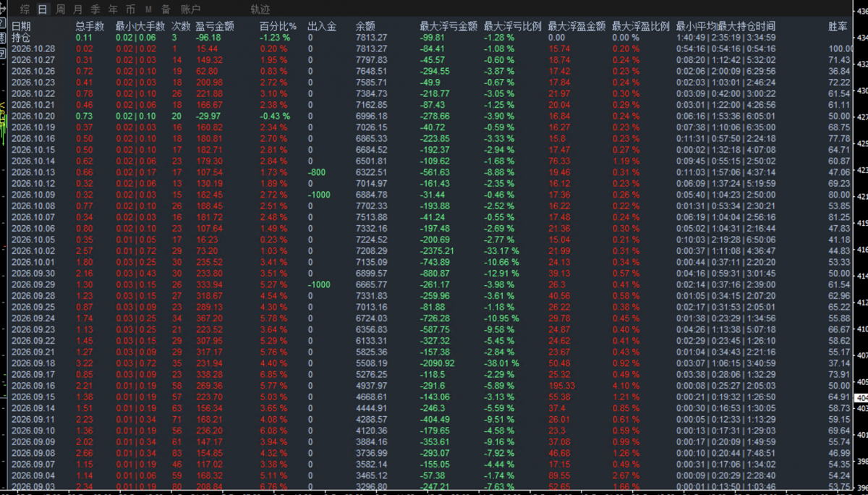Click the -800 deposit value
The height and width of the screenshot is (495, 868).
click(x=317, y=172)
